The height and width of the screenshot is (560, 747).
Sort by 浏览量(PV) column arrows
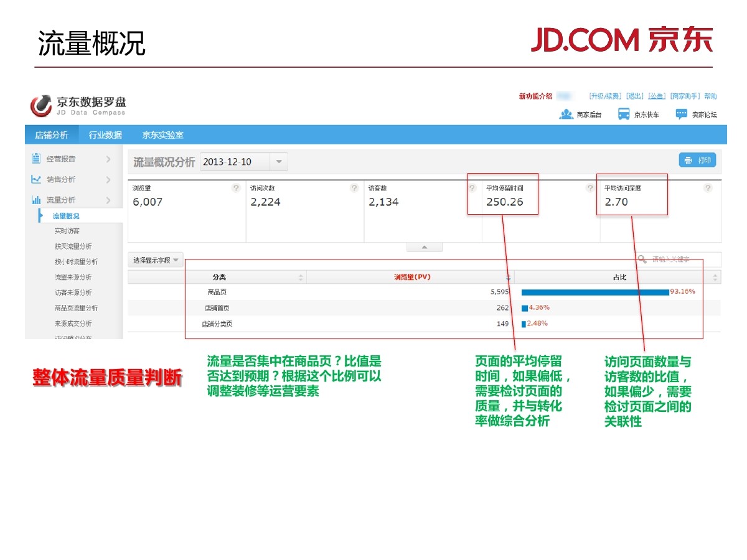coord(509,278)
